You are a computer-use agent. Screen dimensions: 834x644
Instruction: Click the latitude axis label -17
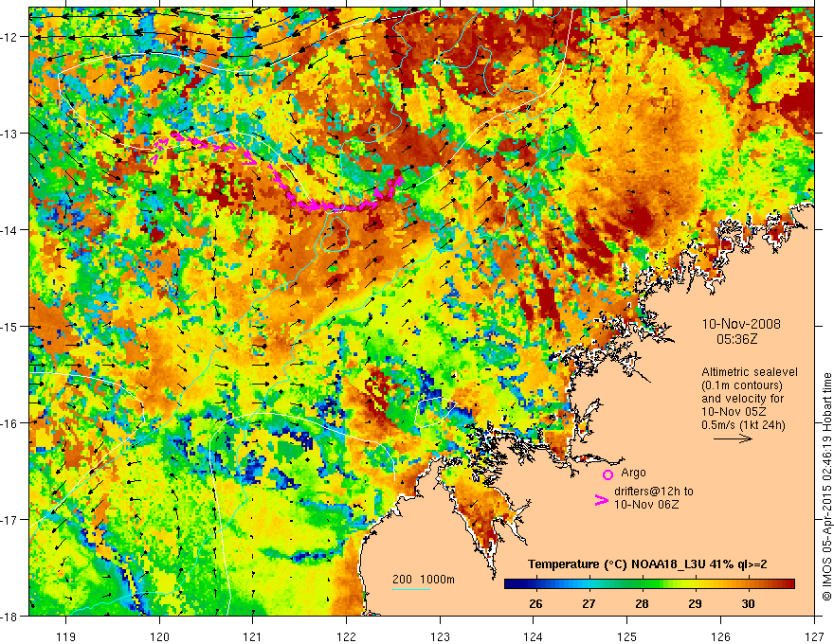pyautogui.click(x=10, y=520)
